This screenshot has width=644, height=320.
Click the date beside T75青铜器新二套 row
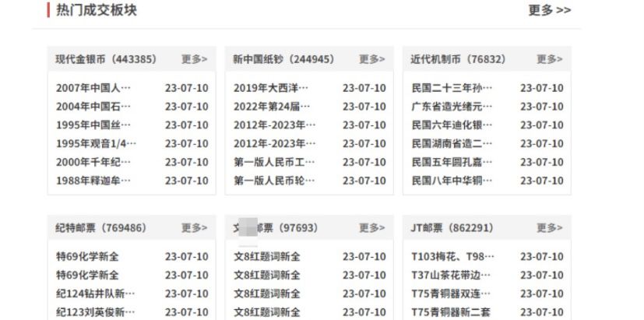[542, 311]
